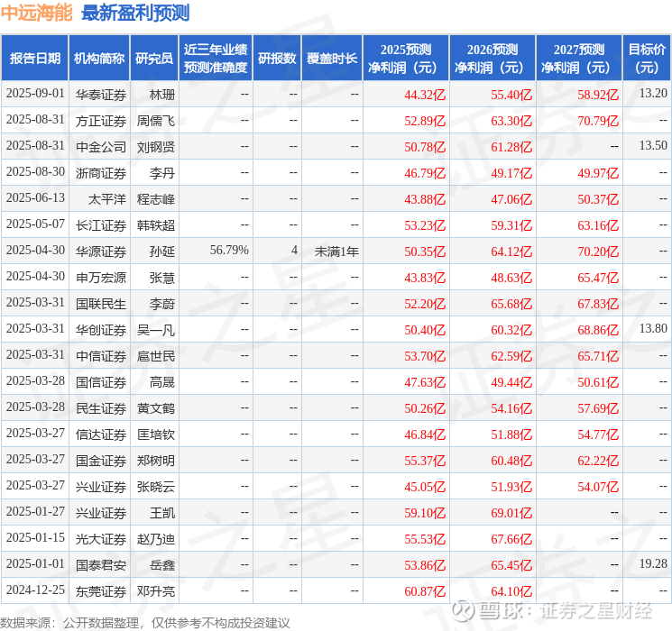
Task: Select the 民生证券 institution cell
Action: tap(101, 408)
